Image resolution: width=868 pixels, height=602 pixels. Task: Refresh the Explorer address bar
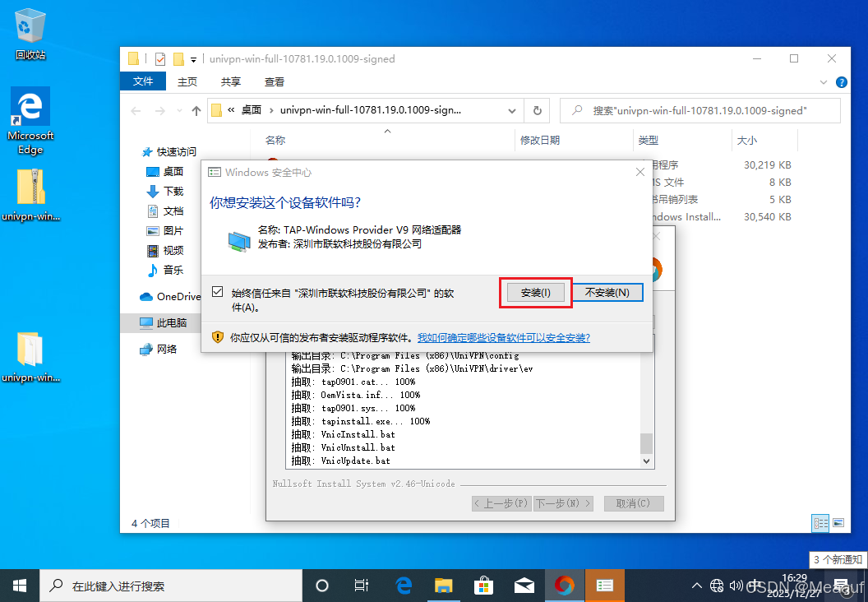click(x=537, y=111)
